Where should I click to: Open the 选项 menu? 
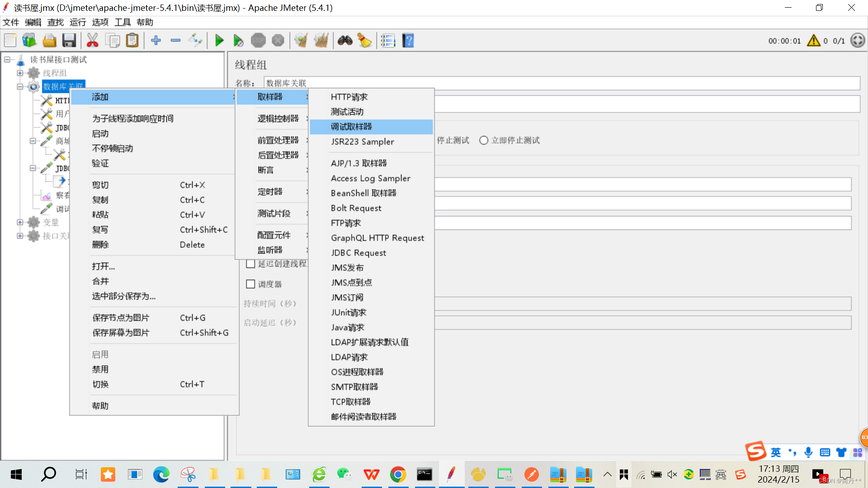(x=100, y=23)
